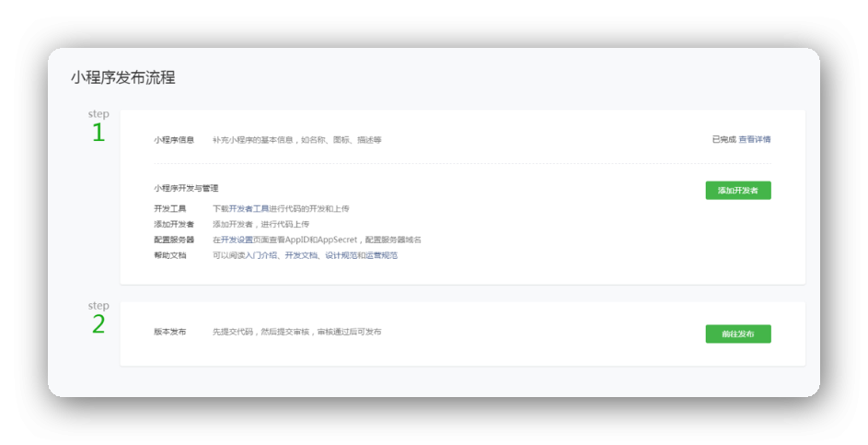The height and width of the screenshot is (445, 868).
Task: Select the 版本发布 label in step 2
Action: click(x=169, y=332)
